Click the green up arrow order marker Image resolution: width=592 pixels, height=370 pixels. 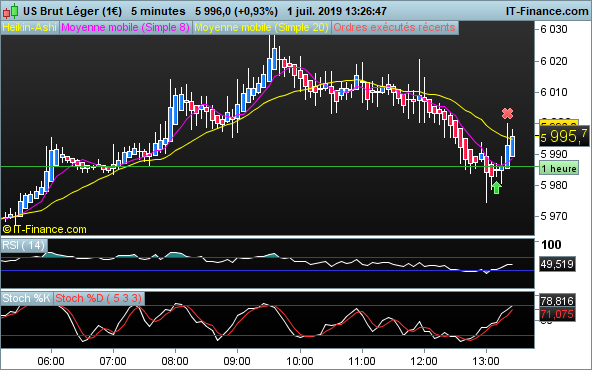(x=496, y=187)
